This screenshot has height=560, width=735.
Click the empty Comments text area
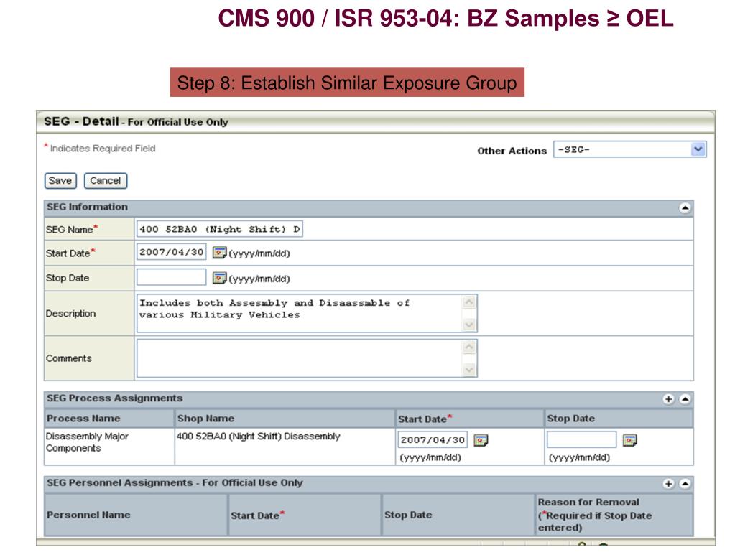tap(307, 358)
